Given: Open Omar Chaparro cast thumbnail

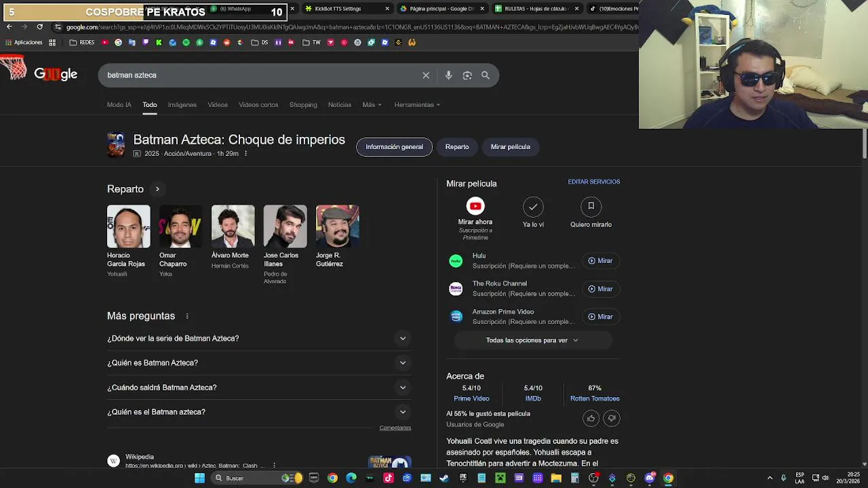Looking at the screenshot, I should [180, 226].
